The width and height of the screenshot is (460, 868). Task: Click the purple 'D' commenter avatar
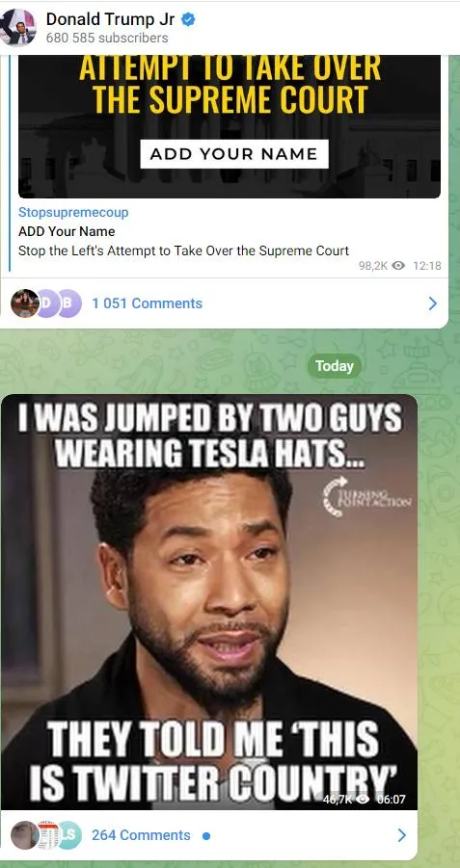[46, 303]
